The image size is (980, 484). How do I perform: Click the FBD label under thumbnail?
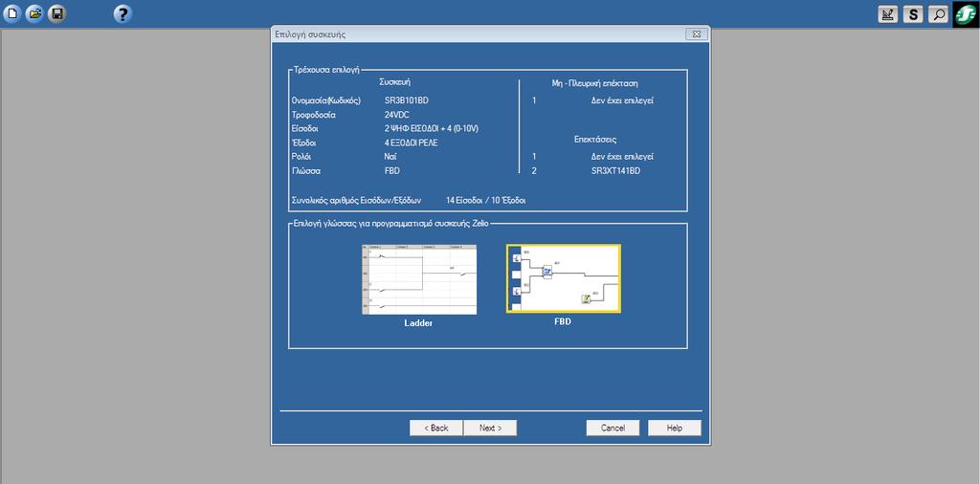563,322
